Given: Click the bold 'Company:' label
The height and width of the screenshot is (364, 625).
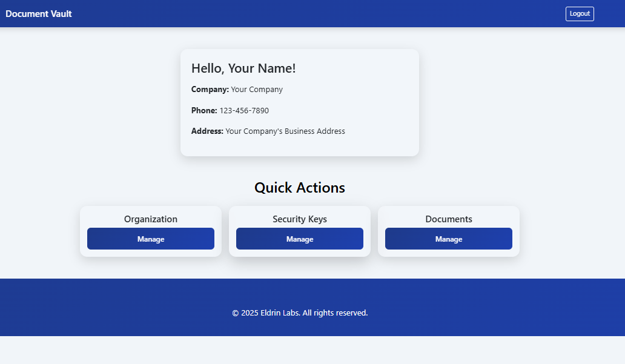Looking at the screenshot, I should coord(210,90).
